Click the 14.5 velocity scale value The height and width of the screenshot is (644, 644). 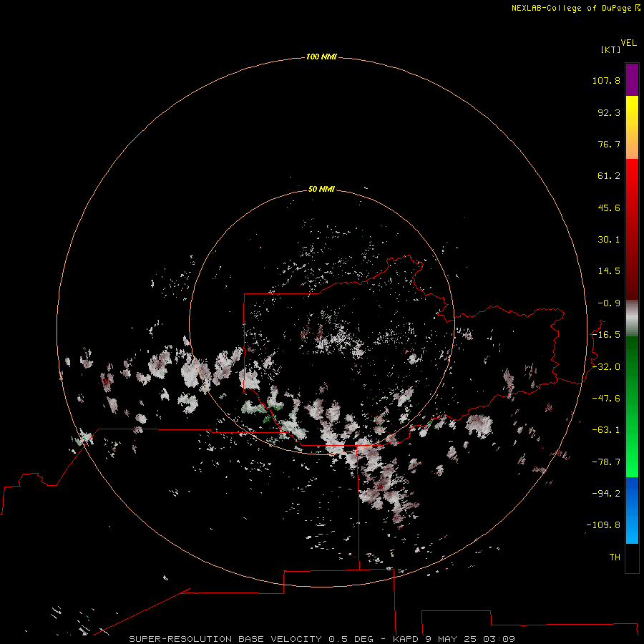[609, 271]
